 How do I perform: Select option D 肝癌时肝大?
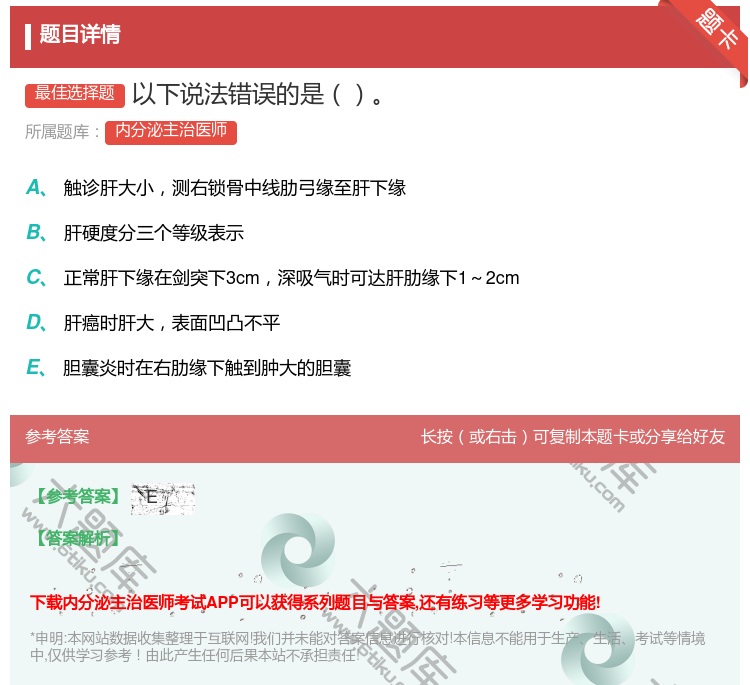(x=171, y=323)
